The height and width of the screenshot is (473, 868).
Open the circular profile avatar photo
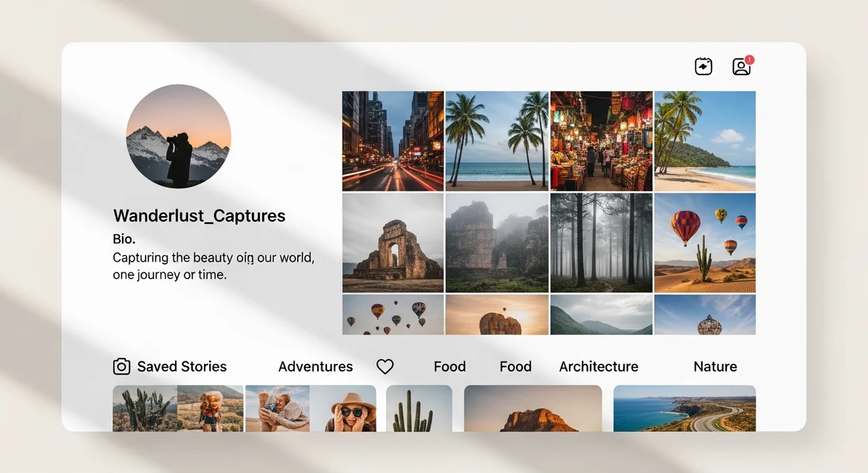click(178, 136)
